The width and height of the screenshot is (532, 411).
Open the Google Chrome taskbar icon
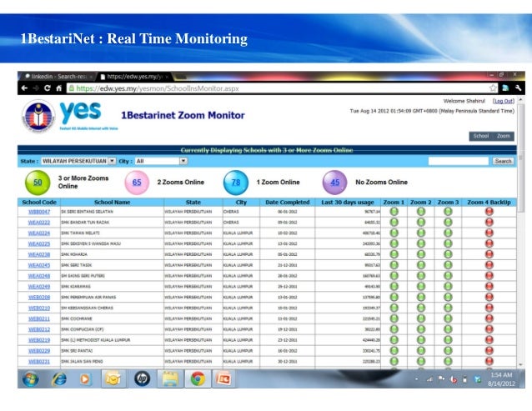tap(198, 378)
